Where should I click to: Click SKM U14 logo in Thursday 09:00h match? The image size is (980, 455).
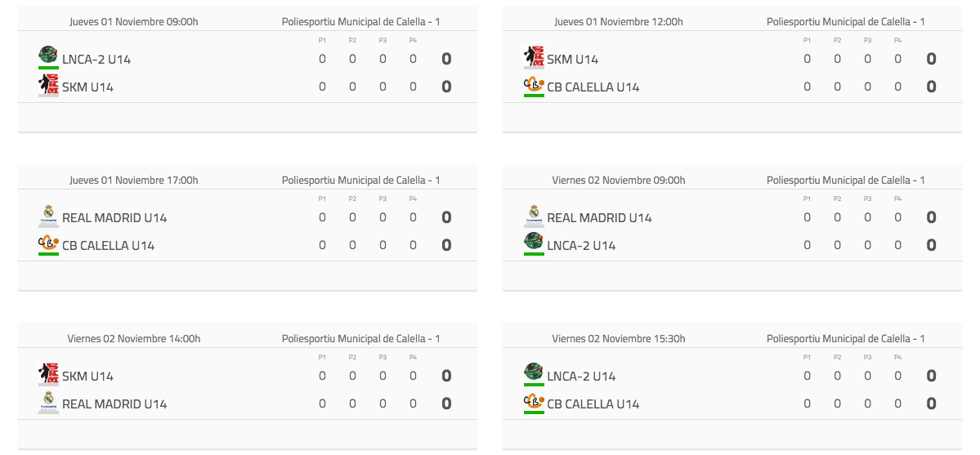(x=48, y=83)
